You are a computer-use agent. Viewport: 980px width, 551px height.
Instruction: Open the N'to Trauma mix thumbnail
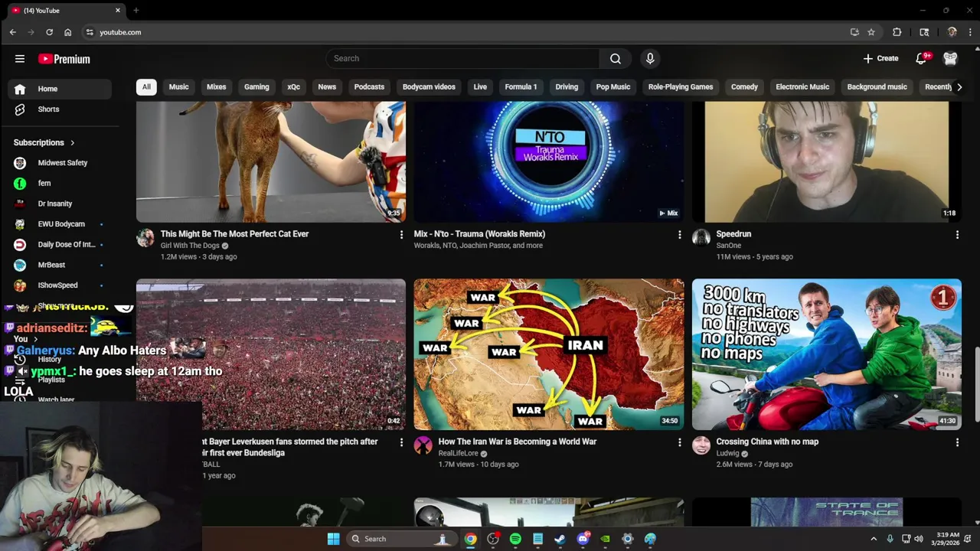549,161
